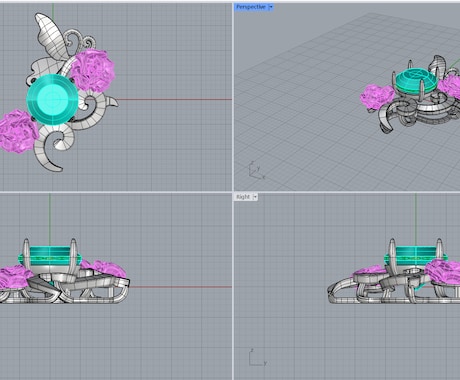460x380 pixels.
Task: Select the cyan gemstone in bottom-left viewport
Action: click(50, 256)
